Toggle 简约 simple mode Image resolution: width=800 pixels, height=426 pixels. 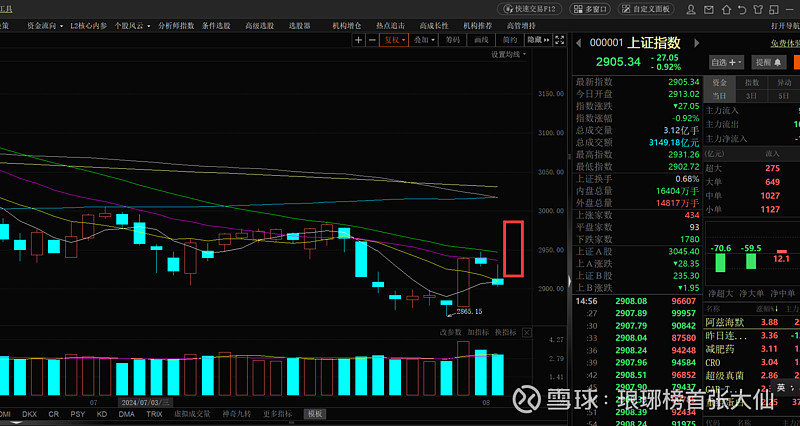click(510, 40)
